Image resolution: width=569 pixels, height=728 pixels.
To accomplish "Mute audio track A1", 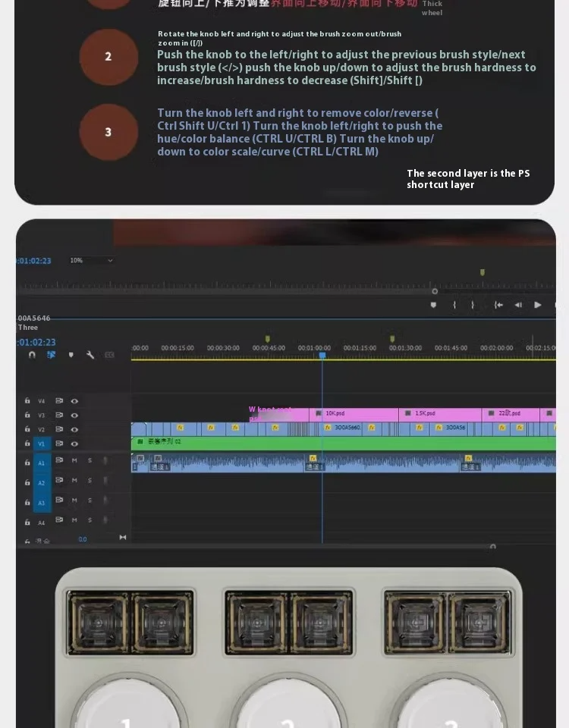I will 74,460.
